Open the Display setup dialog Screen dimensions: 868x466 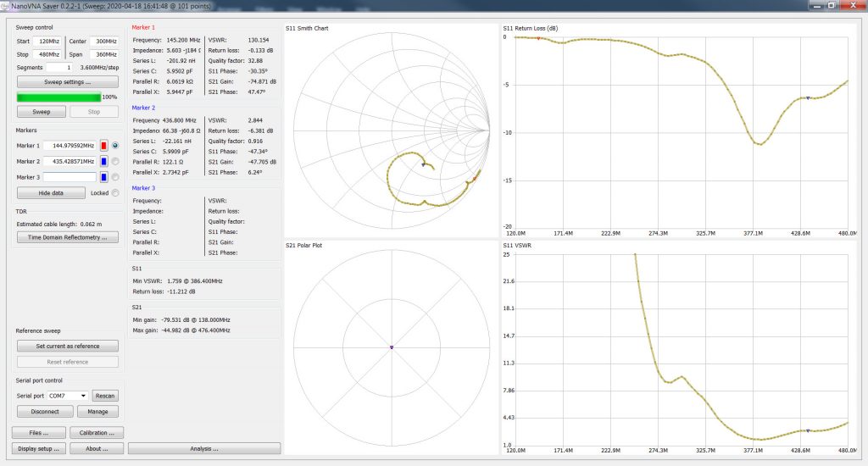coord(39,448)
